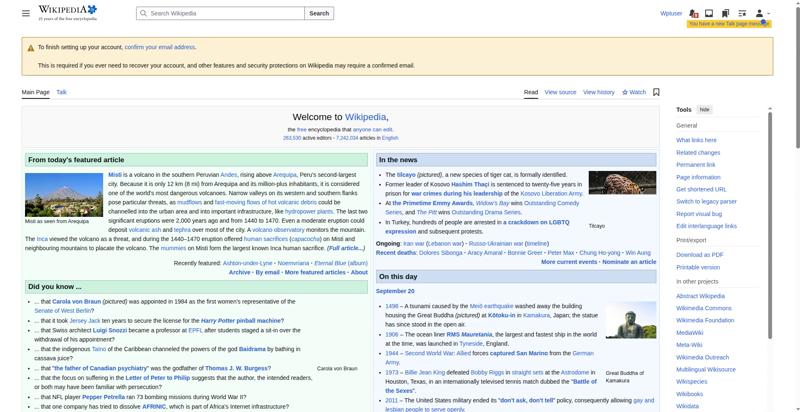Image resolution: width=800 pixels, height=412 pixels.
Task: Open the anyone can edit link
Action: tap(372, 130)
